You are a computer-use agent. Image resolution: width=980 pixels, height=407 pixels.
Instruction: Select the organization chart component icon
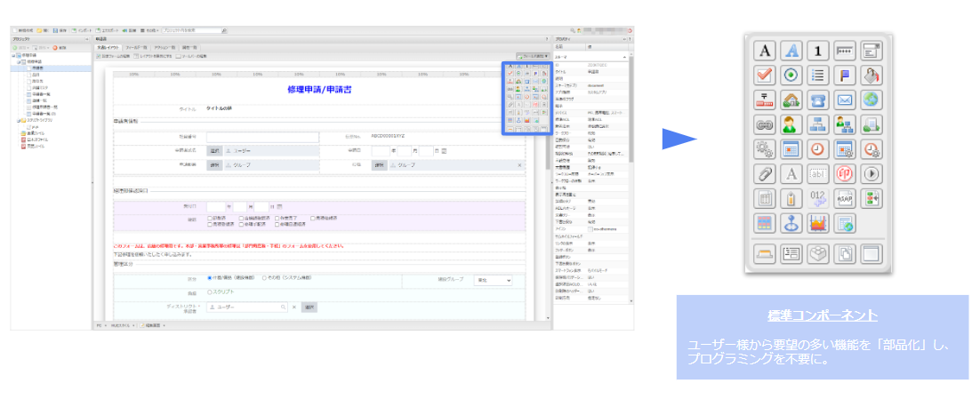tap(818, 124)
